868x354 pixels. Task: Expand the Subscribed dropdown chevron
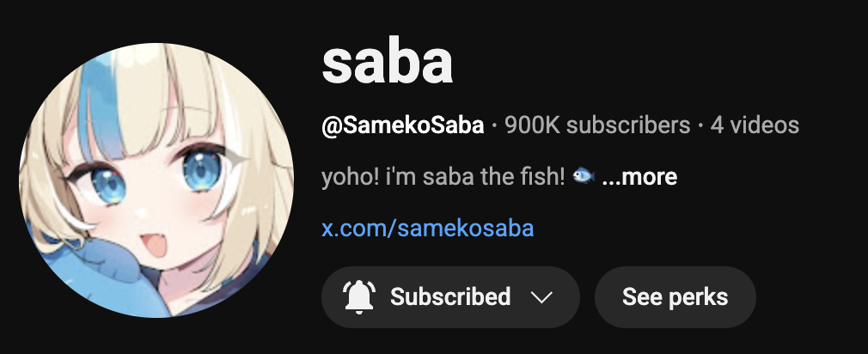[x=541, y=297]
